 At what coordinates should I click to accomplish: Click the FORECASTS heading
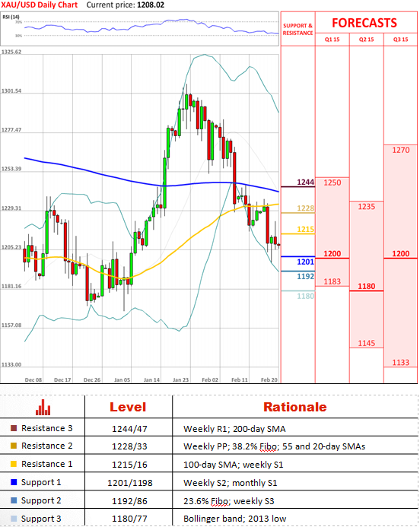(x=364, y=23)
